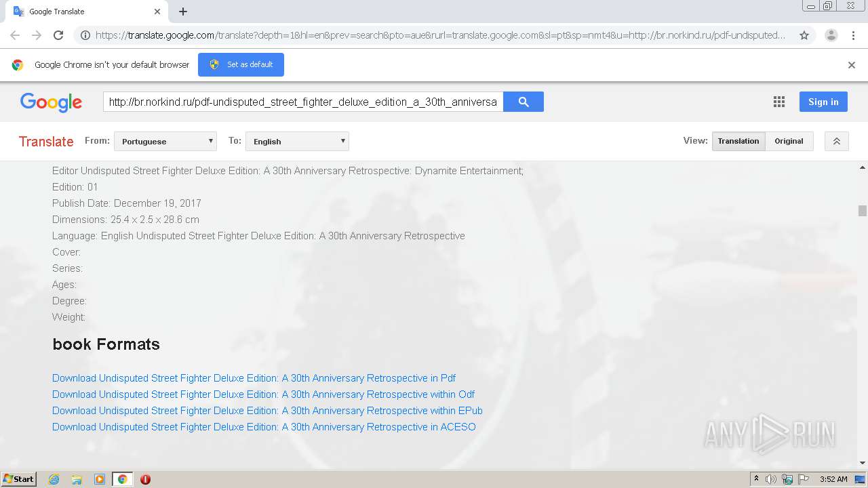
Task: Switch view to Original
Action: click(789, 141)
